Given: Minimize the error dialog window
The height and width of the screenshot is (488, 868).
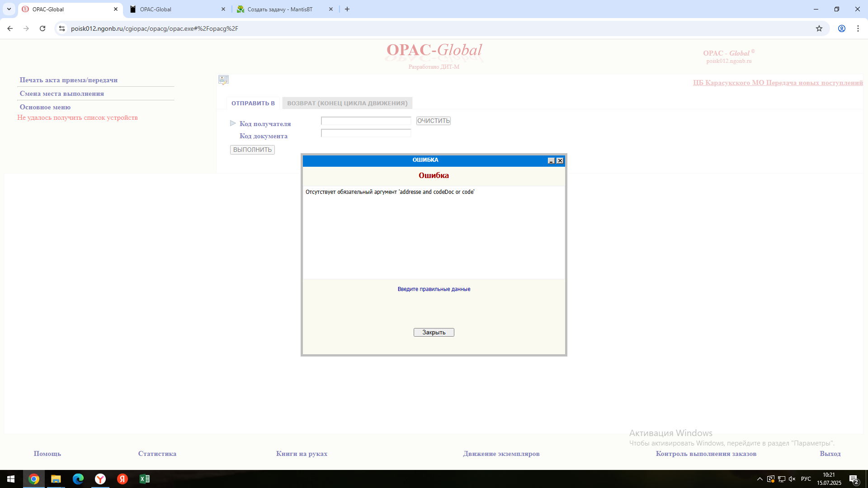Looking at the screenshot, I should click(551, 161).
